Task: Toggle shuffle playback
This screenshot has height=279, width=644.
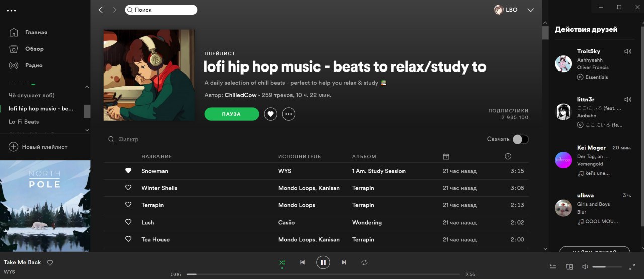Action: (x=282, y=262)
